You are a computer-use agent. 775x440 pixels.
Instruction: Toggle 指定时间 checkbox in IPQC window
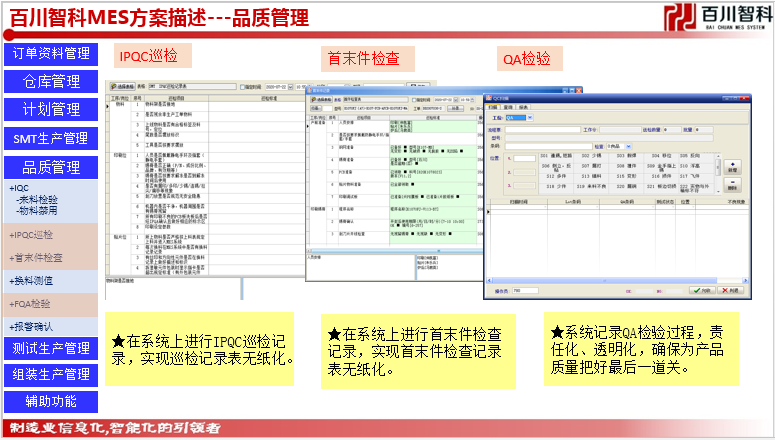pos(243,87)
